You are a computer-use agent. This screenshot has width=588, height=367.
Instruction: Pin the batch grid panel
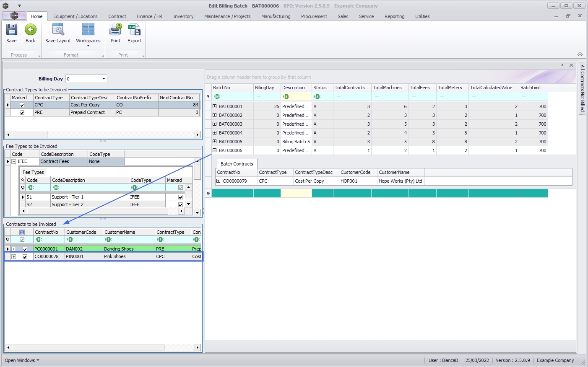[562, 65]
